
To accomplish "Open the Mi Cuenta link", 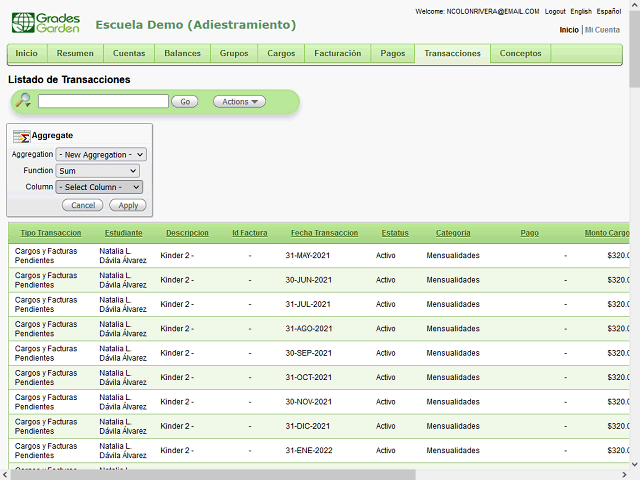I will (602, 30).
